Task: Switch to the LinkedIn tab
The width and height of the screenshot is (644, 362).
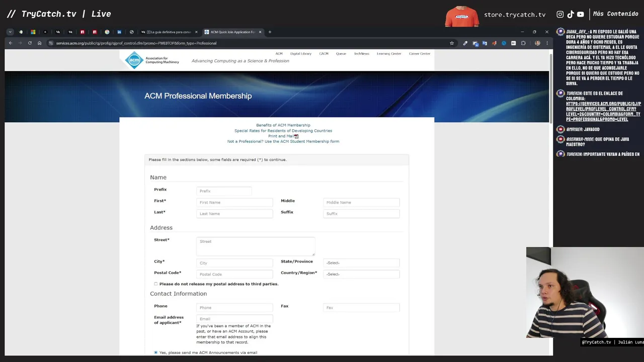Action: point(119,32)
